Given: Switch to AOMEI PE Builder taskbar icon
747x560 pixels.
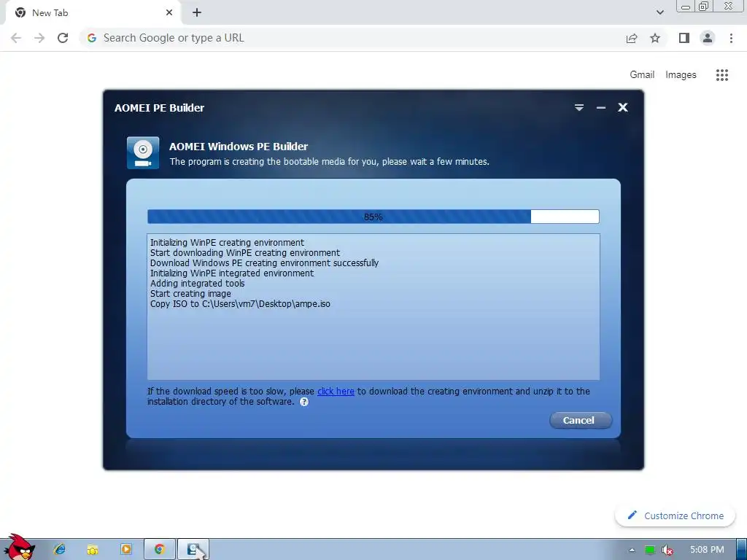Looking at the screenshot, I should coord(193,550).
